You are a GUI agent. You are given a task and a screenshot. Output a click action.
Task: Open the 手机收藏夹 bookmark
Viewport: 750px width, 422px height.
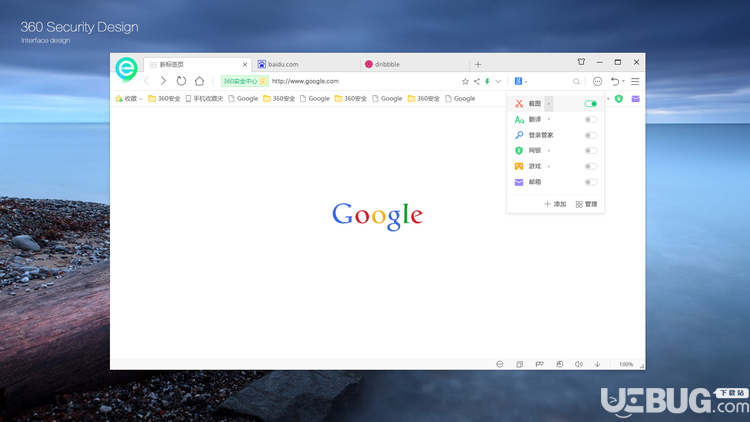[204, 99]
